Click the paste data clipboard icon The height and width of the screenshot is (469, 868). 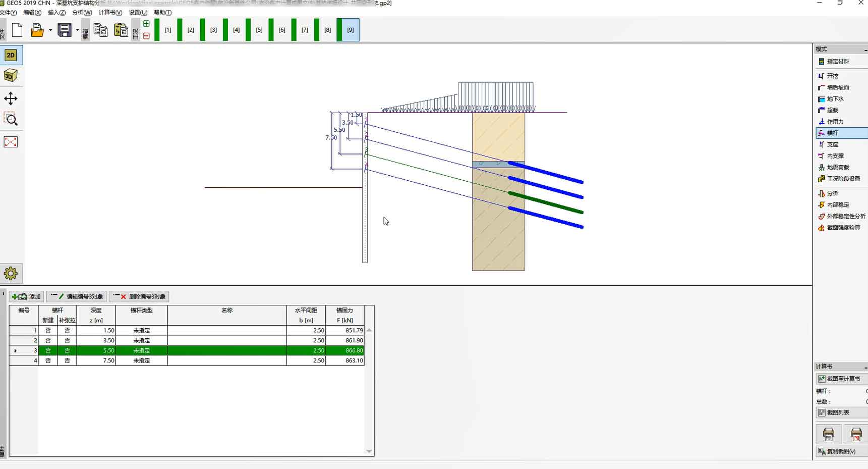point(121,30)
